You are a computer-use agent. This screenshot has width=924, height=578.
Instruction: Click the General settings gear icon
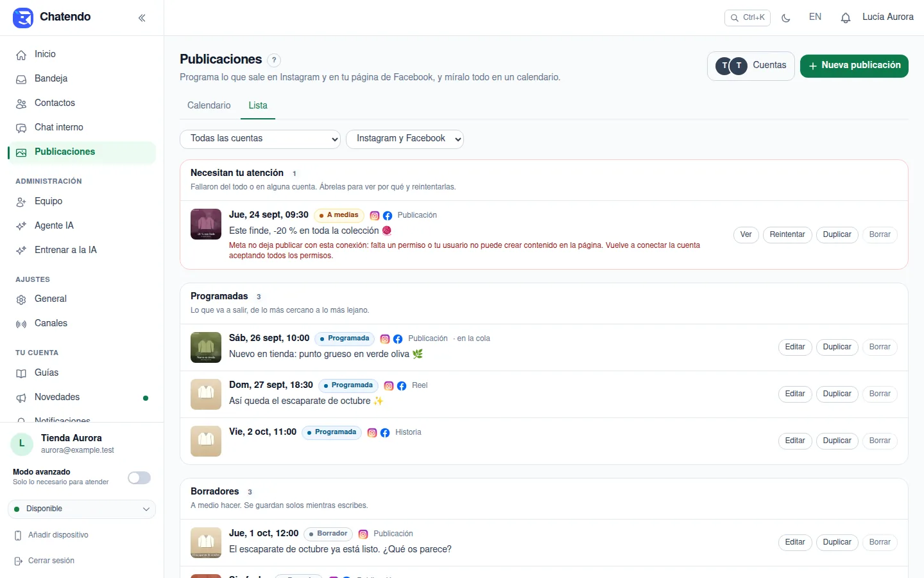pyautogui.click(x=21, y=299)
